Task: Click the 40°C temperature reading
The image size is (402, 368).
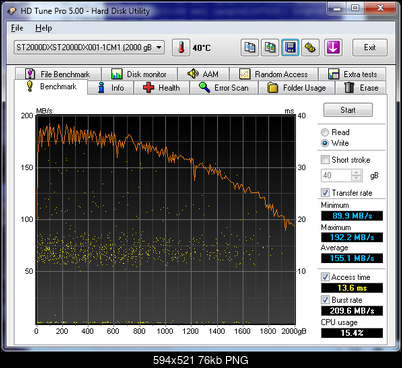Action: coord(201,48)
